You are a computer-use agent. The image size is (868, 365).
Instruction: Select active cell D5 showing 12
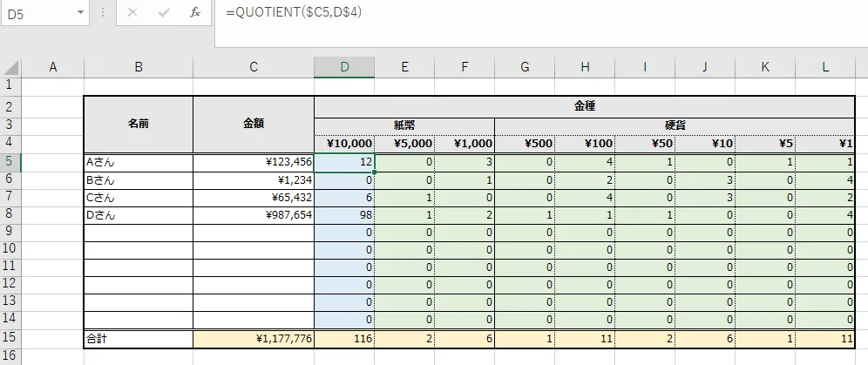coord(344,163)
